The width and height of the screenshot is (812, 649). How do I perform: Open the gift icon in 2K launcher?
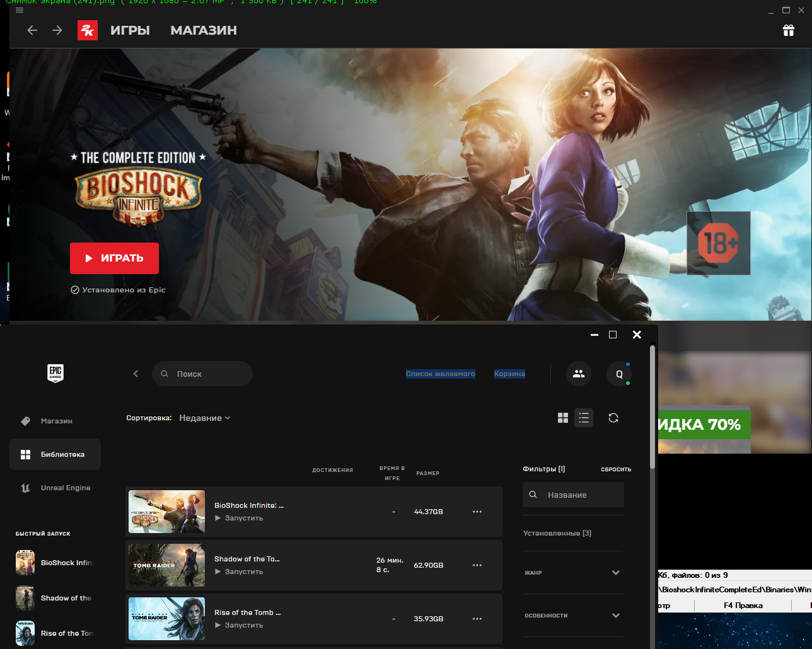click(x=789, y=30)
